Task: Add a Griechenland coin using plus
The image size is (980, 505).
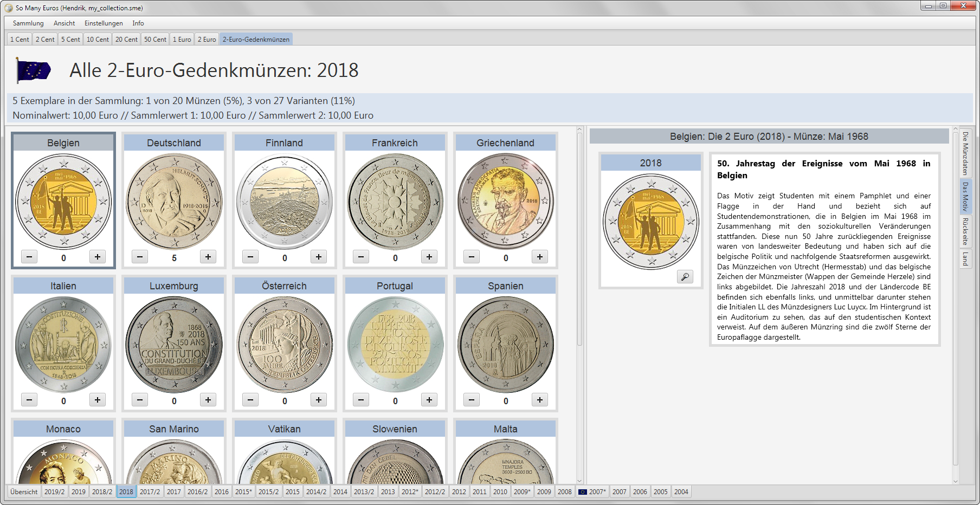Action: tap(540, 257)
